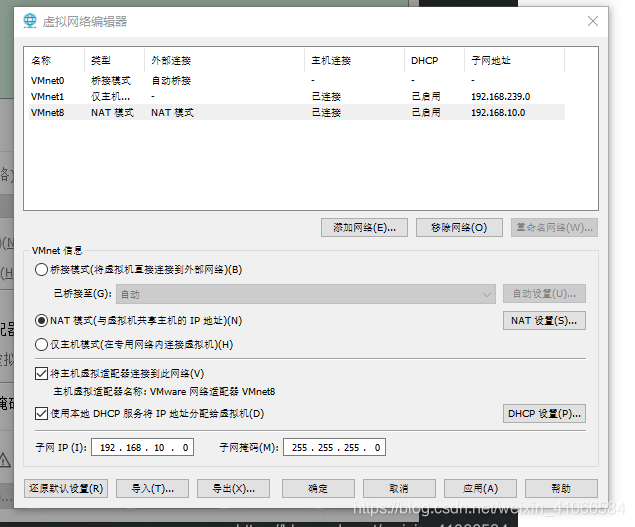Select the NAT 模式 radio button

[x=41, y=321]
